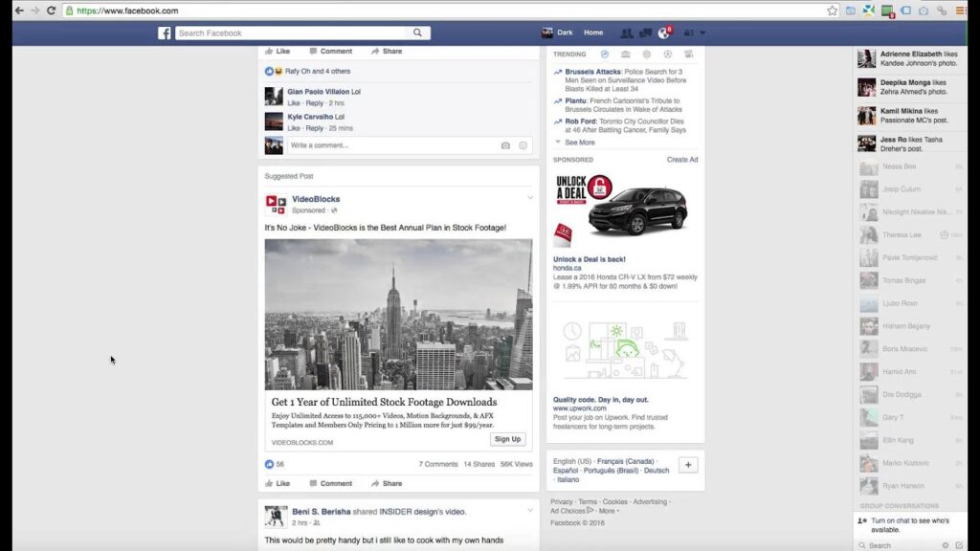
Task: Click Comment on the top post
Action: [330, 52]
